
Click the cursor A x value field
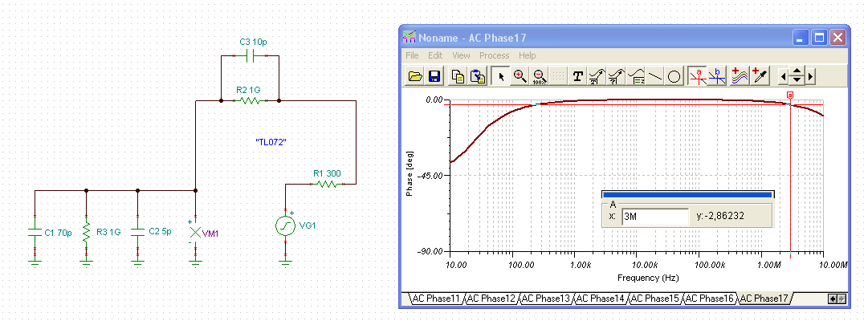(655, 216)
